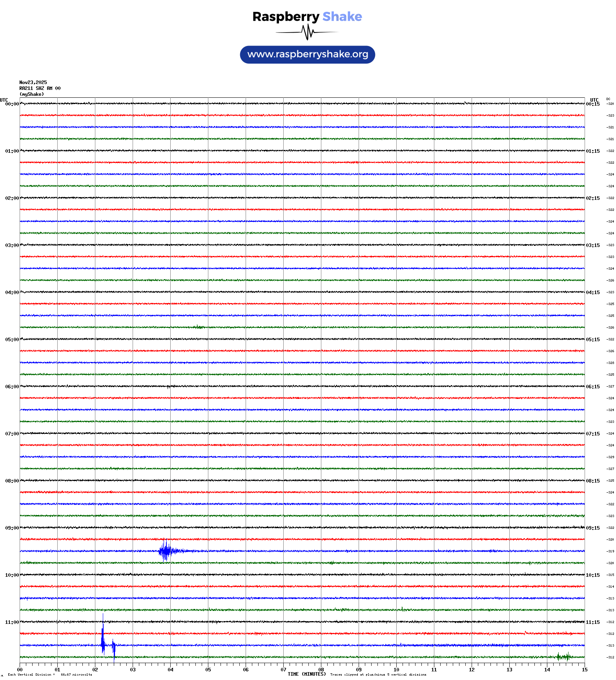This screenshot has height=680, width=616.
Task: Click the 09:00 hour label on the left axis
Action: tap(12, 528)
